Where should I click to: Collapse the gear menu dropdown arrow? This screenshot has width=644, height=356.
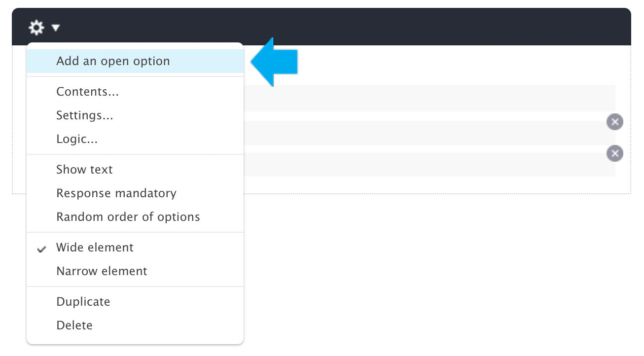[55, 28]
